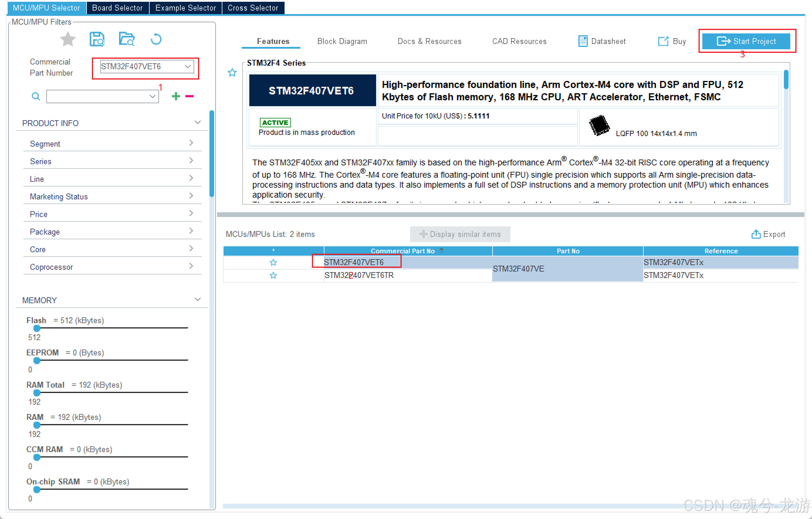Toggle favorite star for STM32F407VET6 row
812x519 pixels.
(x=273, y=262)
